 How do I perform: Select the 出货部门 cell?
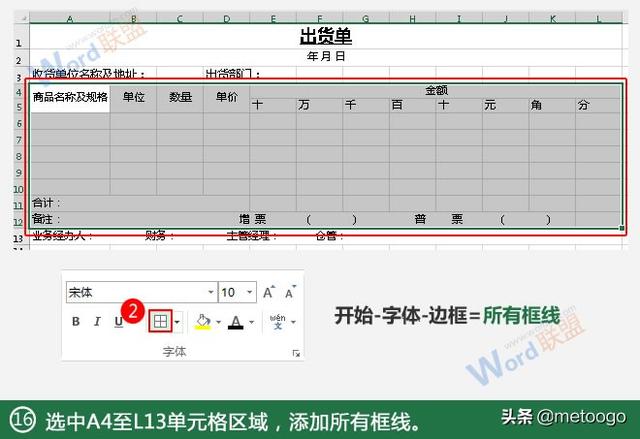tap(232, 74)
